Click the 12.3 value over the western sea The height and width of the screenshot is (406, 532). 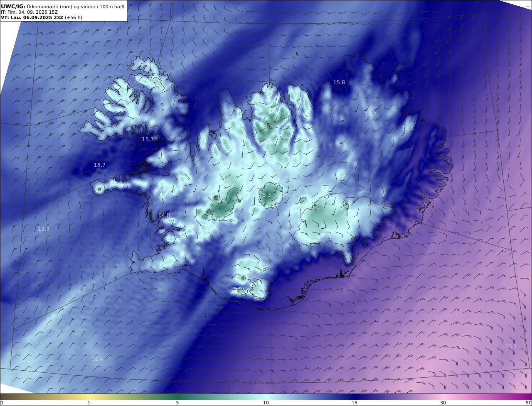[44, 229]
